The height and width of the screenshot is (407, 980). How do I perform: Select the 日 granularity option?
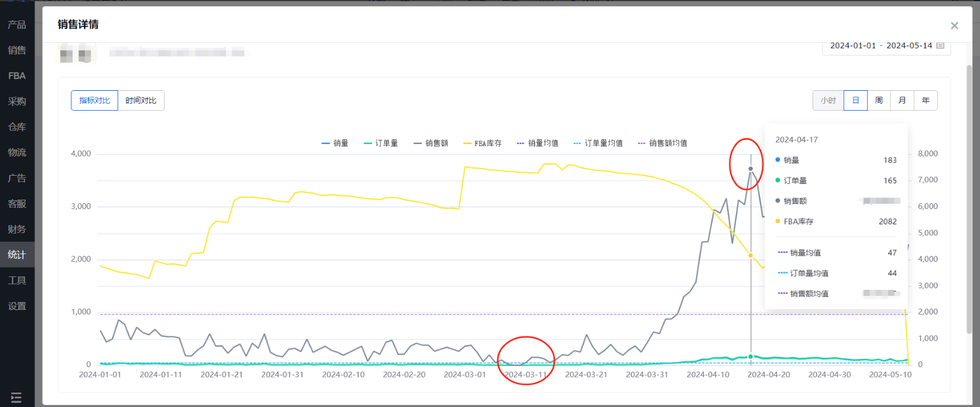[x=855, y=100]
